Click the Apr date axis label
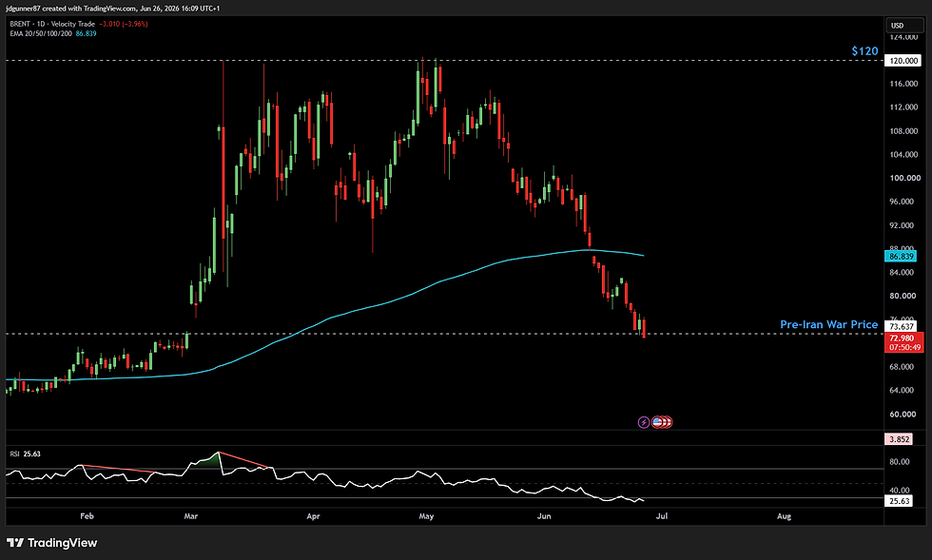The image size is (932, 560). (x=313, y=516)
